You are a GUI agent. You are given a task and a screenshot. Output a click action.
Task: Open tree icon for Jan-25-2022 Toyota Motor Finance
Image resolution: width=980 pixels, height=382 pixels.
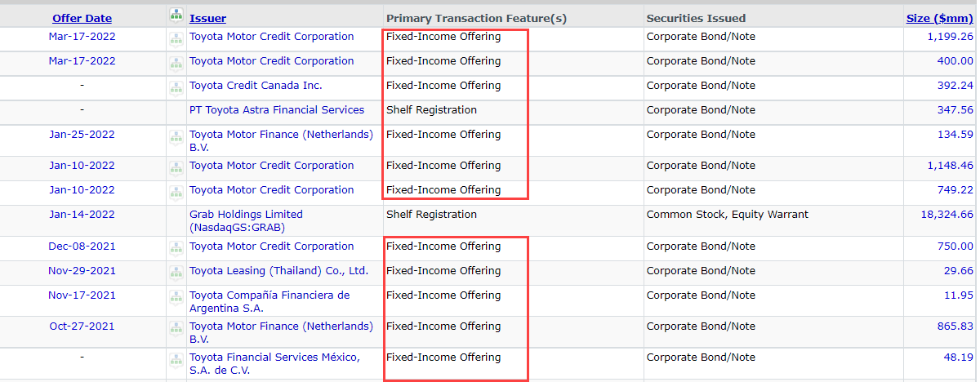tap(176, 135)
